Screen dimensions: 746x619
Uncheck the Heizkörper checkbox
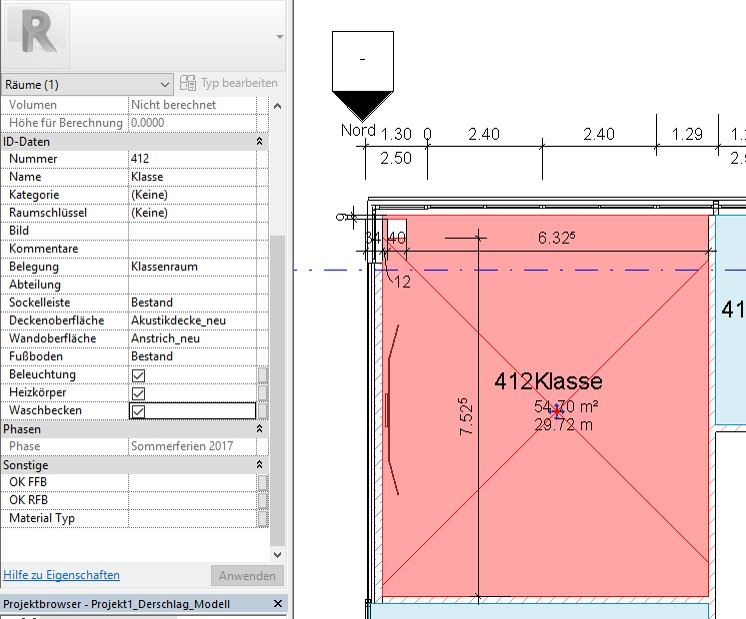tap(139, 393)
